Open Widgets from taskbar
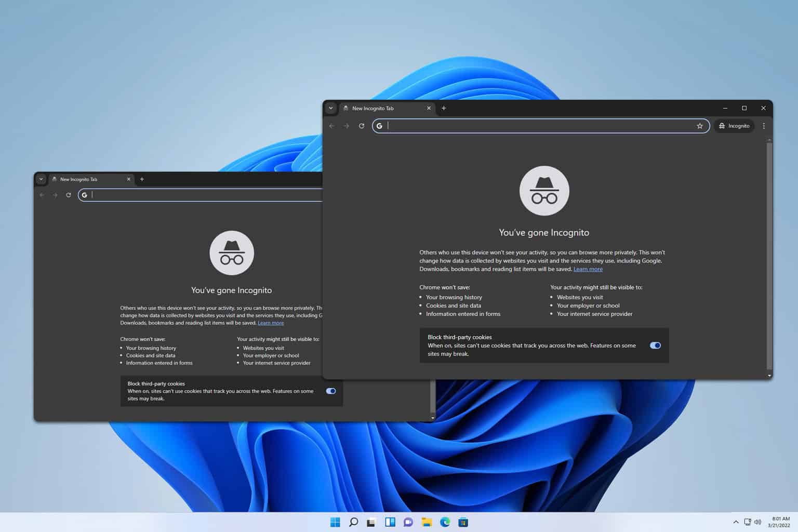 click(390, 522)
